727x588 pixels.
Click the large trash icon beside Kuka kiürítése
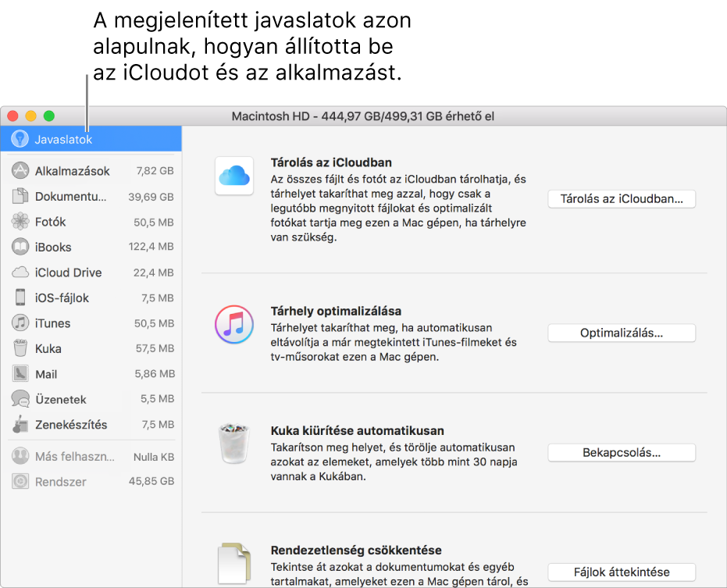coord(234,444)
